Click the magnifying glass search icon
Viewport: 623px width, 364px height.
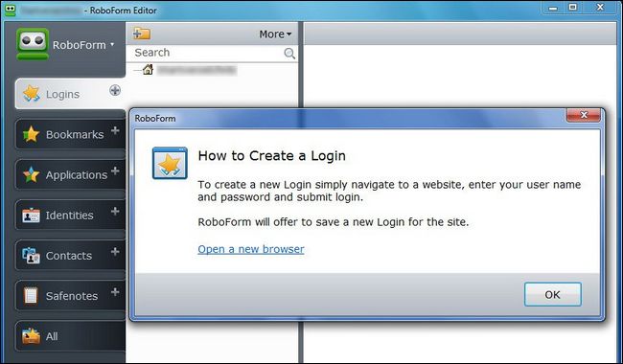[x=289, y=54]
